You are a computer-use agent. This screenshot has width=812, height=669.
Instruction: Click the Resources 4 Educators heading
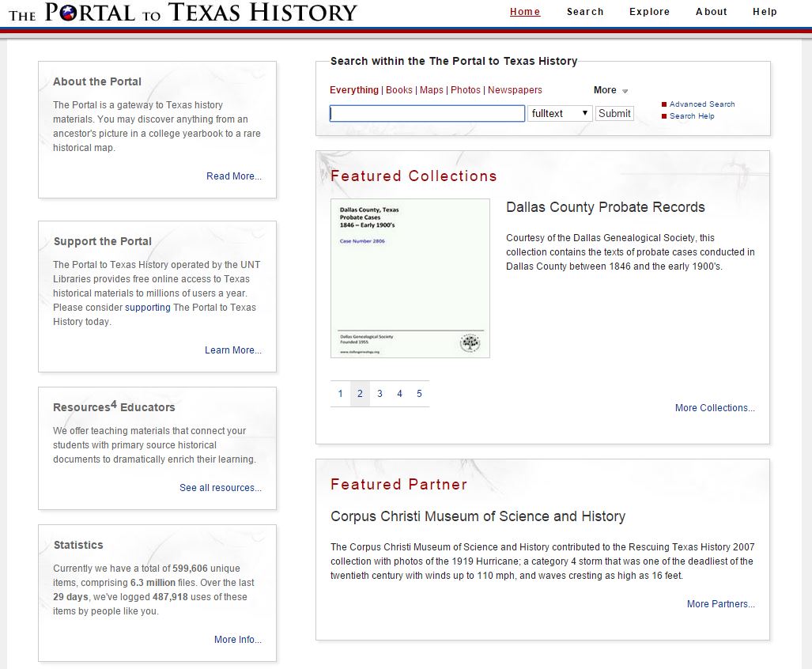114,406
